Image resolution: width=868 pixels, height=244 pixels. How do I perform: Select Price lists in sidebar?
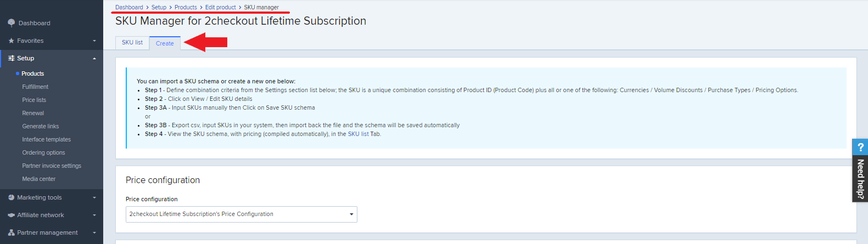click(x=34, y=100)
